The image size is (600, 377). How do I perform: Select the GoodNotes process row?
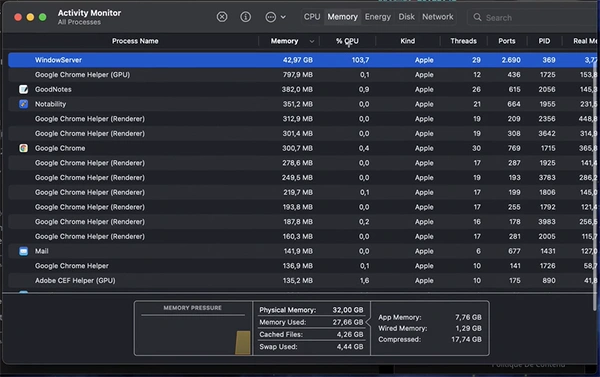pos(302,89)
